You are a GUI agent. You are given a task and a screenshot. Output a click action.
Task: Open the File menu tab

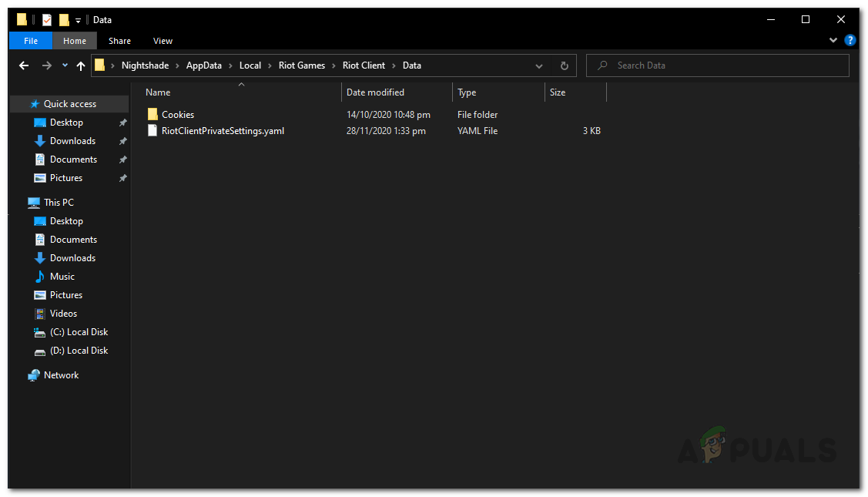[31, 40]
